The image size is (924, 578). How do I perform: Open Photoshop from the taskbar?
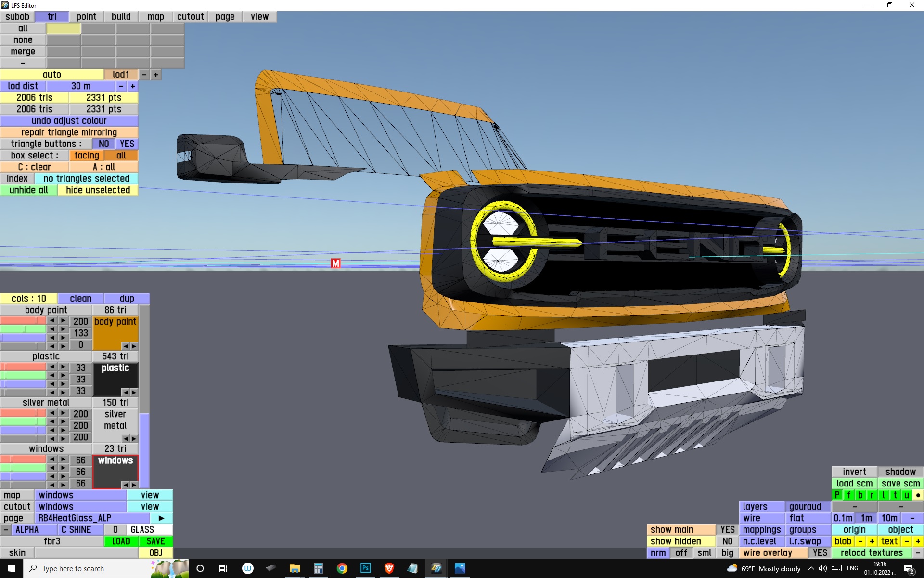click(365, 568)
